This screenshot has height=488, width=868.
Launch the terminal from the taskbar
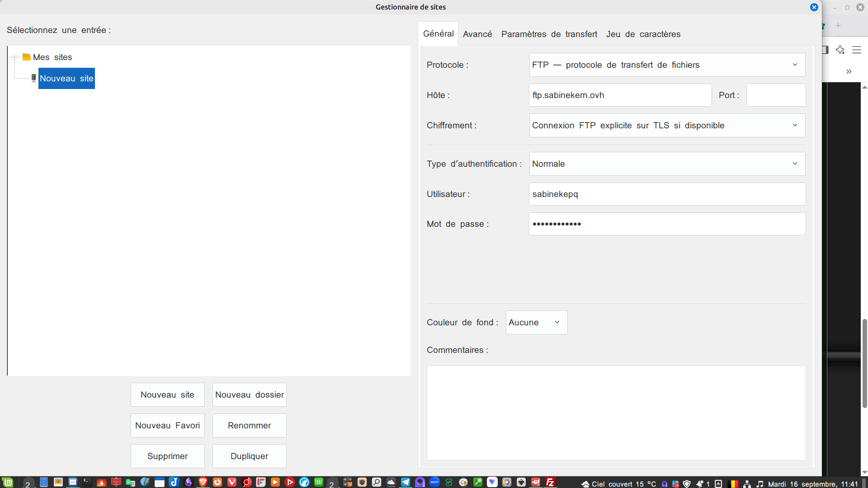click(87, 483)
